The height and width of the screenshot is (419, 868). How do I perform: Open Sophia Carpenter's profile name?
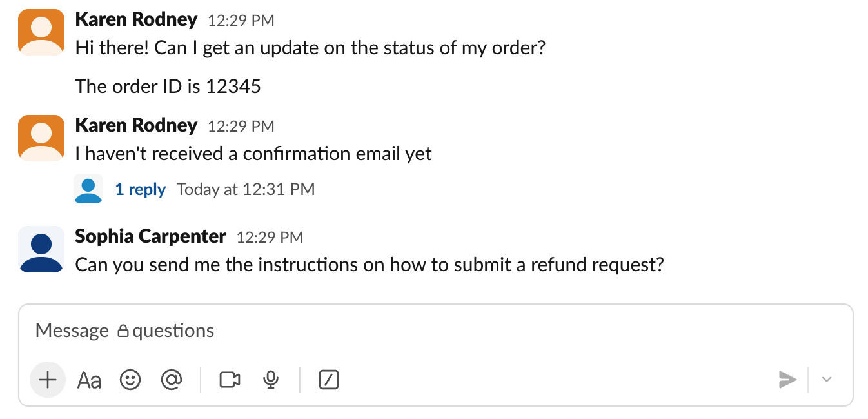[x=150, y=236]
